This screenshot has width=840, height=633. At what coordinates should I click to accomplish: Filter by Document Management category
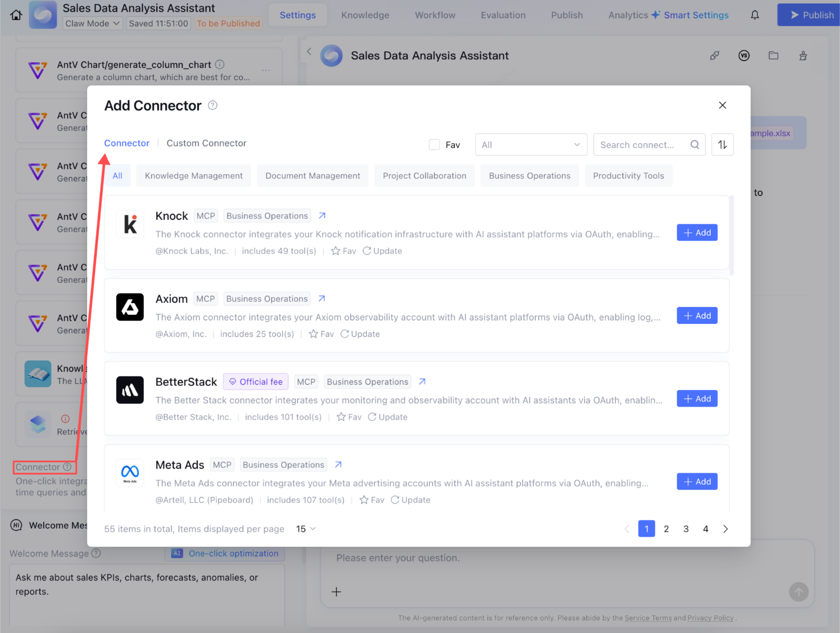click(x=312, y=175)
